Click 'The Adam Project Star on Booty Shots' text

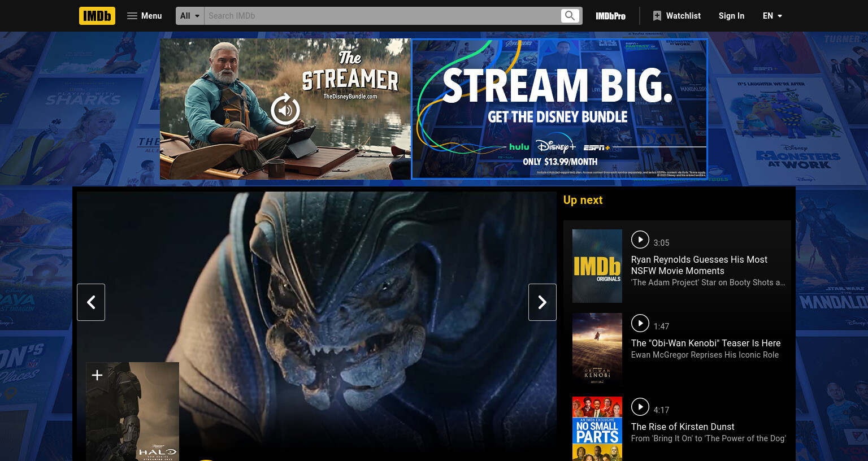[708, 282]
